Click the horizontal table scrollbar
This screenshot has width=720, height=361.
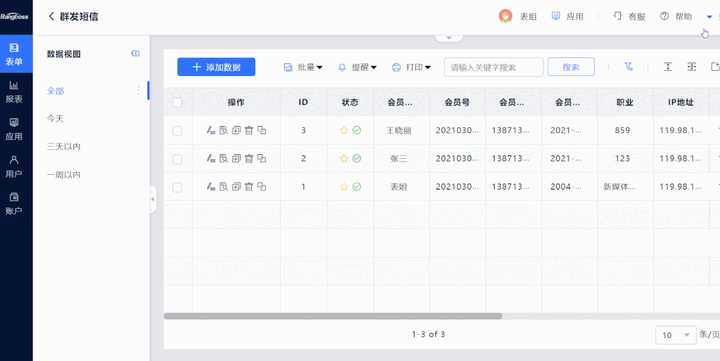(x=333, y=316)
